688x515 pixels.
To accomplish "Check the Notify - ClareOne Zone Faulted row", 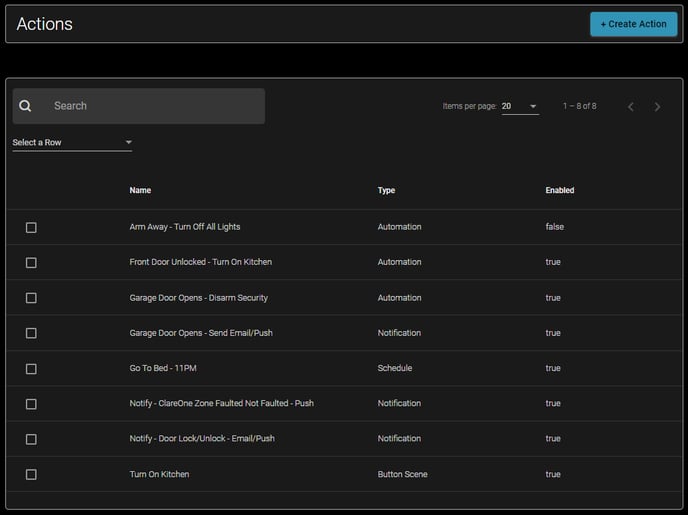I will pyautogui.click(x=31, y=404).
